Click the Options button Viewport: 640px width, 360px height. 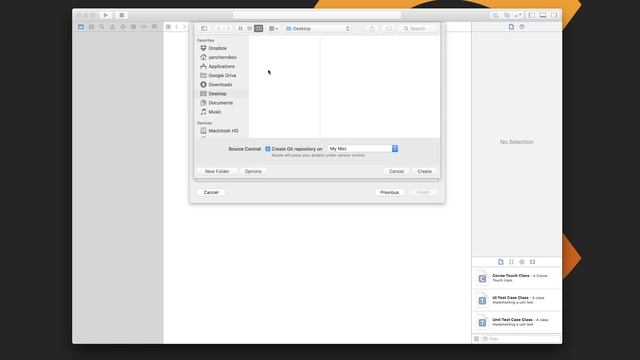(253, 171)
